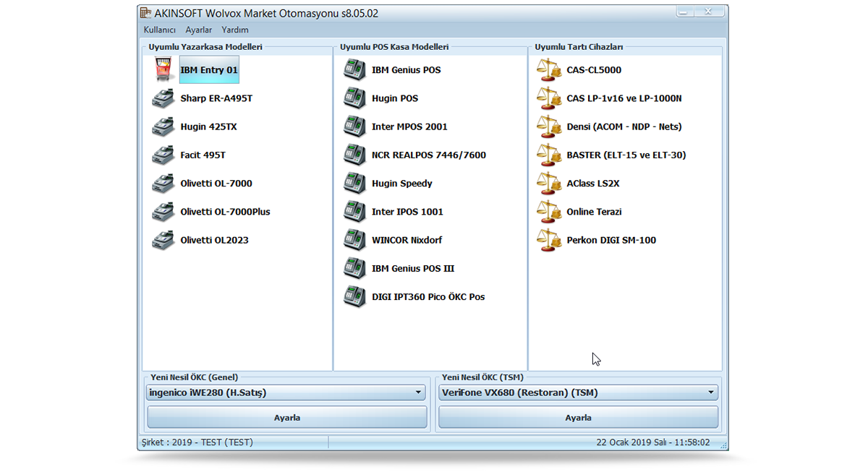Screen dimensions: 868x472
Task: Click the Densi (ACOM - NDP - Nets) label
Action: click(624, 126)
